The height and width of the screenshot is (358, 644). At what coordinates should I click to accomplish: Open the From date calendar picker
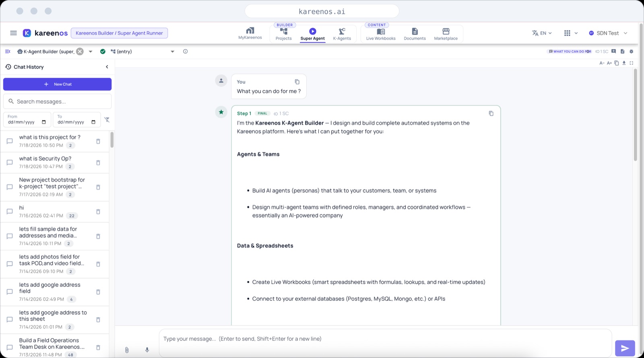[44, 122]
